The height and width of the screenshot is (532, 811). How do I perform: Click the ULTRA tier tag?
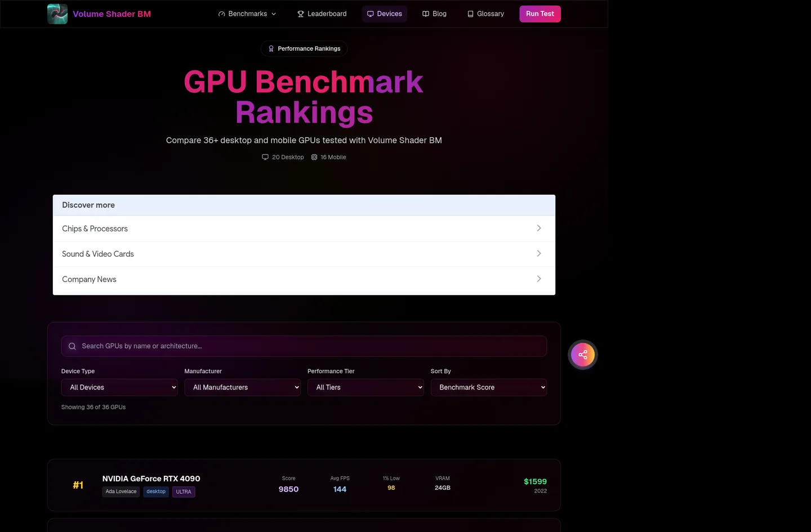coord(184,492)
